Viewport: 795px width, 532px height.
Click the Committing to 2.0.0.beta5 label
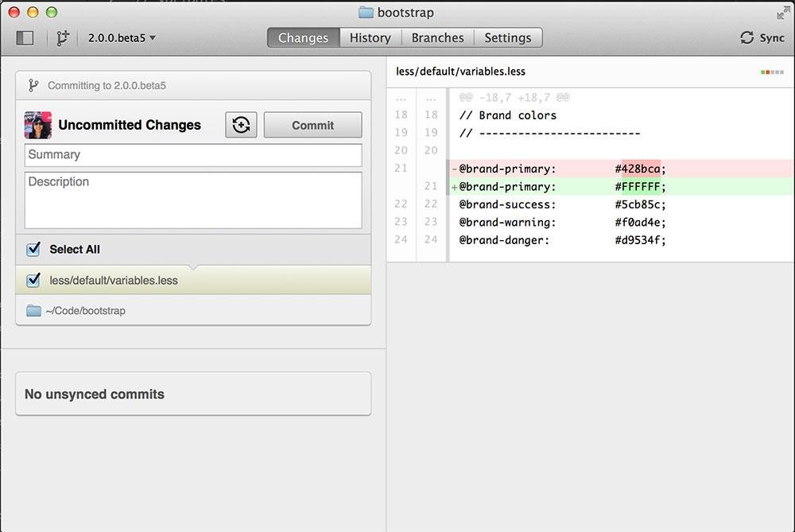pos(107,86)
